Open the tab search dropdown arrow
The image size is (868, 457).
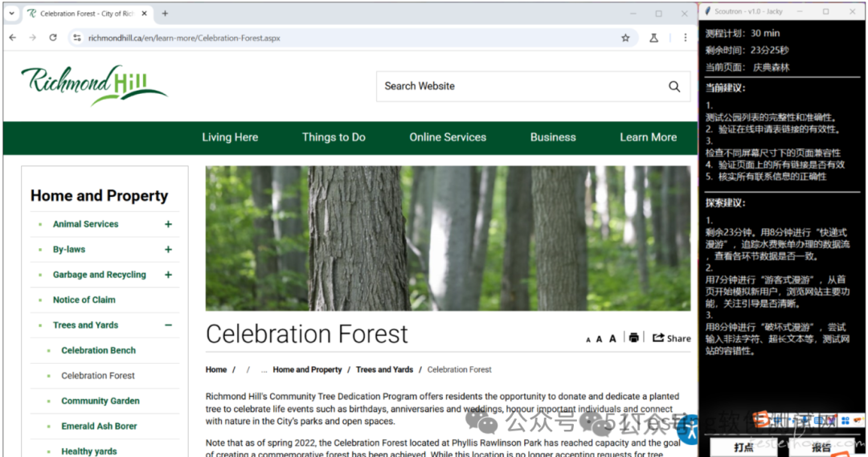point(11,14)
